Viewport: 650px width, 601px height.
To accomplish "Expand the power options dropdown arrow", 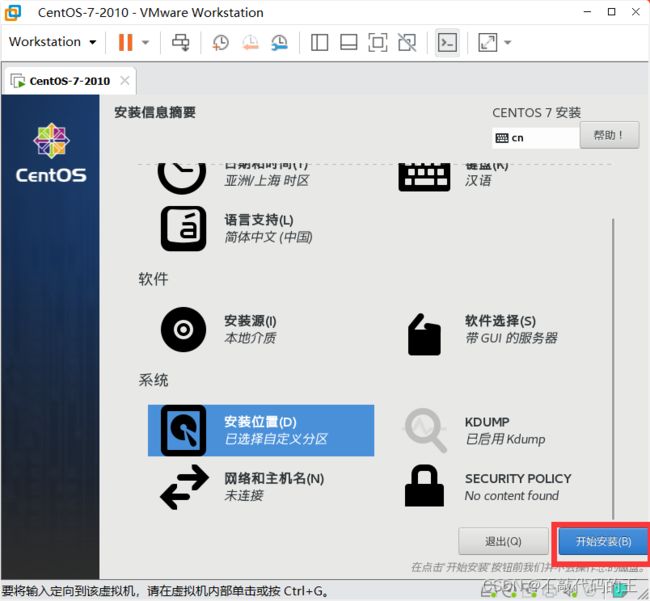I will pyautogui.click(x=146, y=42).
